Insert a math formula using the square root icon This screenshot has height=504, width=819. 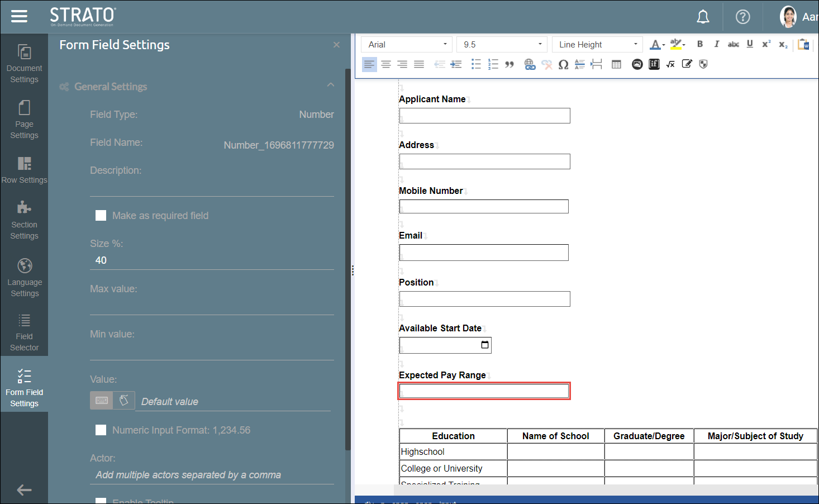point(670,65)
